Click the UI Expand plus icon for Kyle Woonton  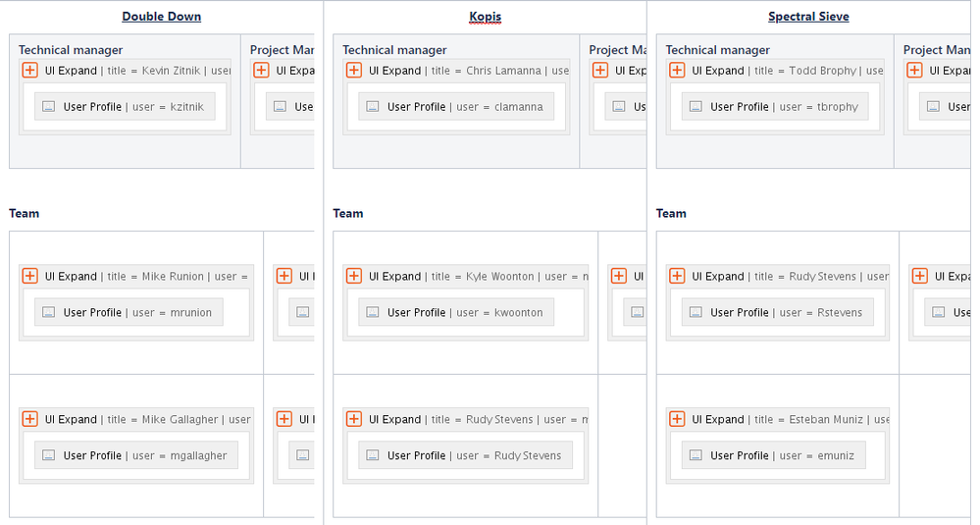pyautogui.click(x=354, y=276)
